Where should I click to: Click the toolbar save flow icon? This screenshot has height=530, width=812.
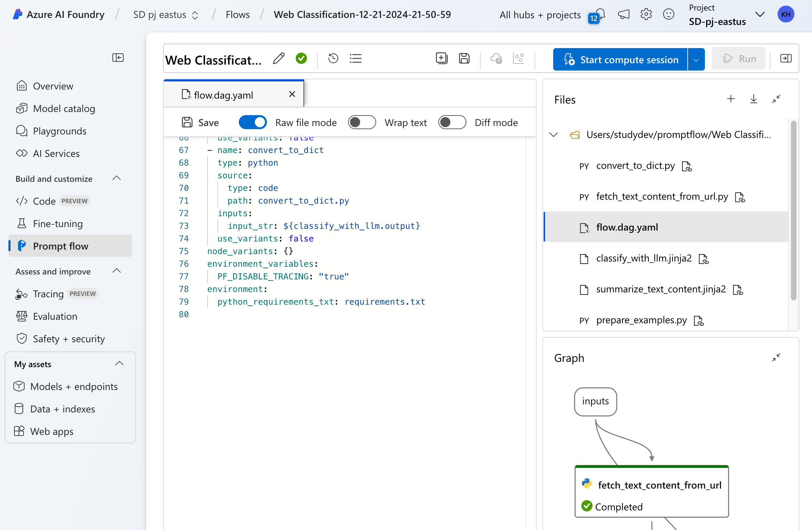click(x=464, y=58)
